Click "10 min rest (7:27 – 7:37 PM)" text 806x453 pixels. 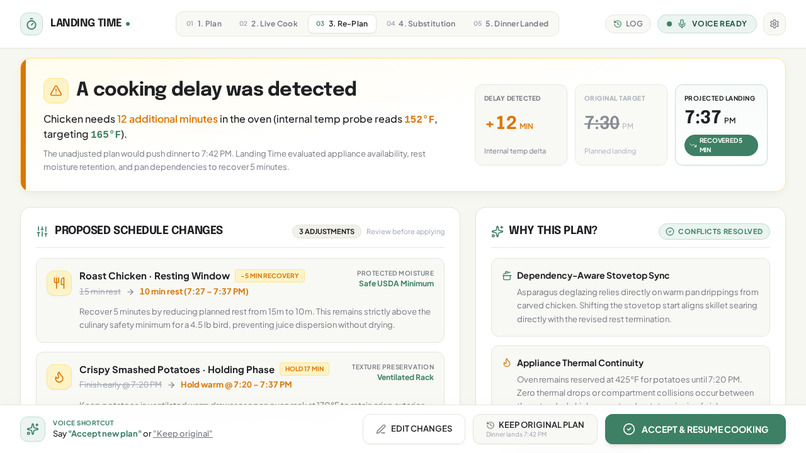coord(194,292)
